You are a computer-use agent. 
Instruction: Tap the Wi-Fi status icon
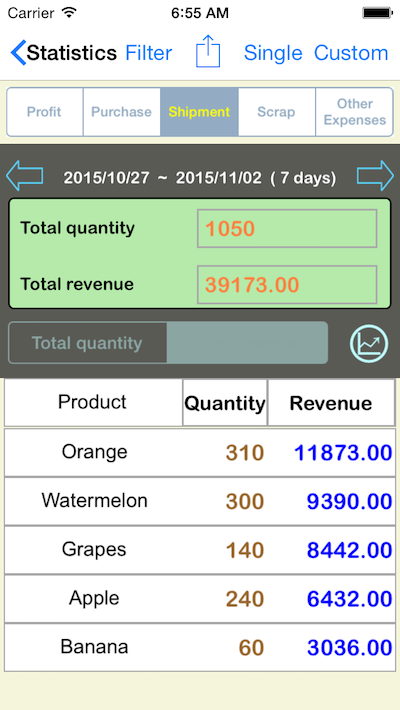69,12
